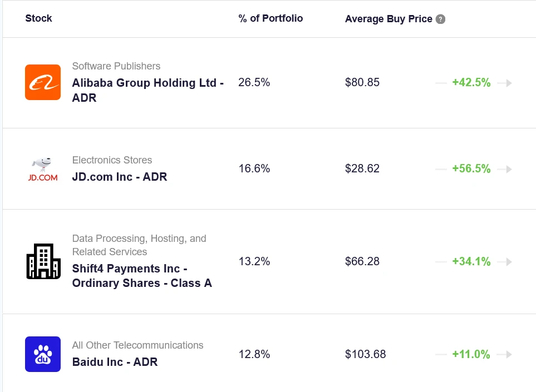Image resolution: width=536 pixels, height=392 pixels.
Task: Open the JD.com Inc - ADR stock link
Action: pyautogui.click(x=120, y=177)
